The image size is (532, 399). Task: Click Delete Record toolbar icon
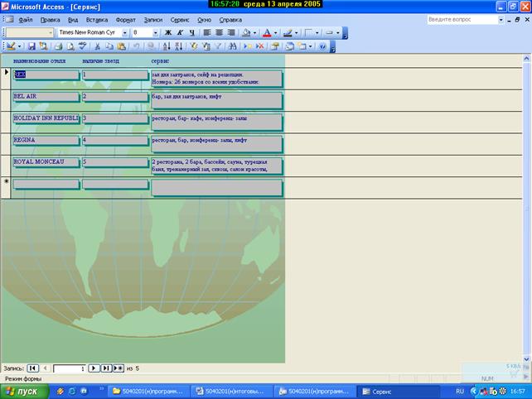260,46
